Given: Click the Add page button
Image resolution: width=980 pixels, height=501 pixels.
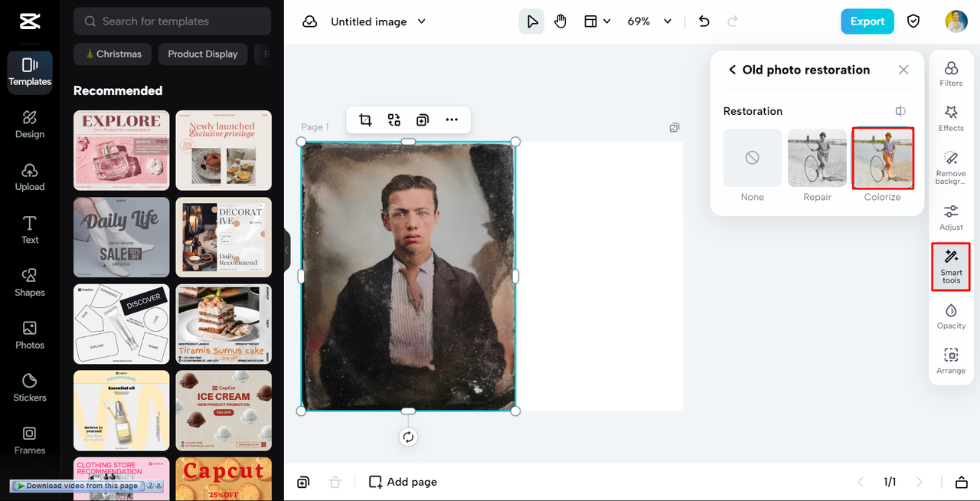Looking at the screenshot, I should click(x=403, y=482).
